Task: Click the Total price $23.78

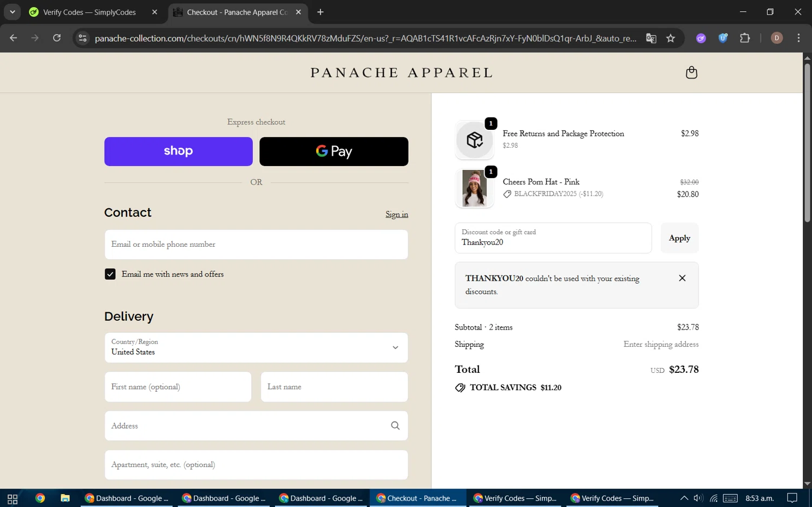Action: [684, 370]
